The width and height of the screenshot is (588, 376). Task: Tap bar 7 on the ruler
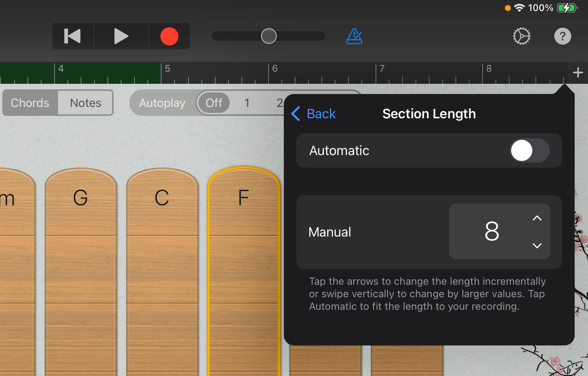pos(382,69)
